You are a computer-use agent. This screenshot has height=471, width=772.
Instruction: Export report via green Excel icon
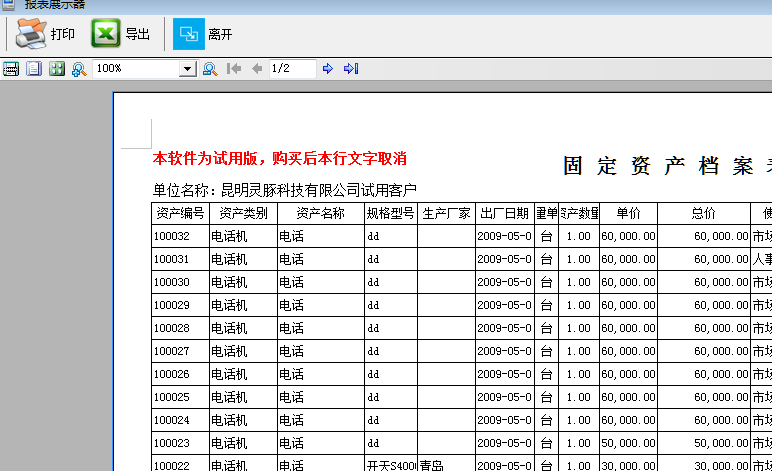pyautogui.click(x=106, y=33)
